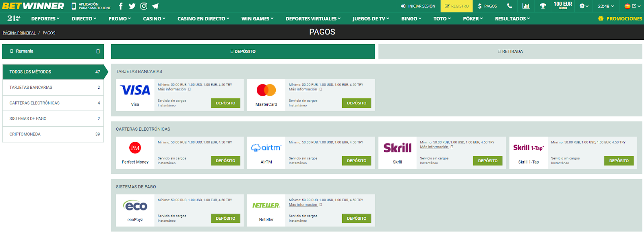Click Iniciar Sesión login button
Screen dimensions: 644x235
click(418, 6)
